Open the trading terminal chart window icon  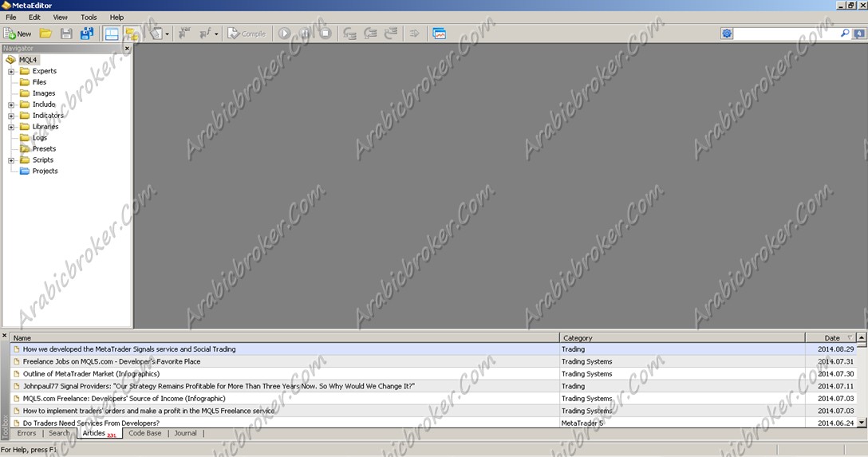[x=440, y=33]
